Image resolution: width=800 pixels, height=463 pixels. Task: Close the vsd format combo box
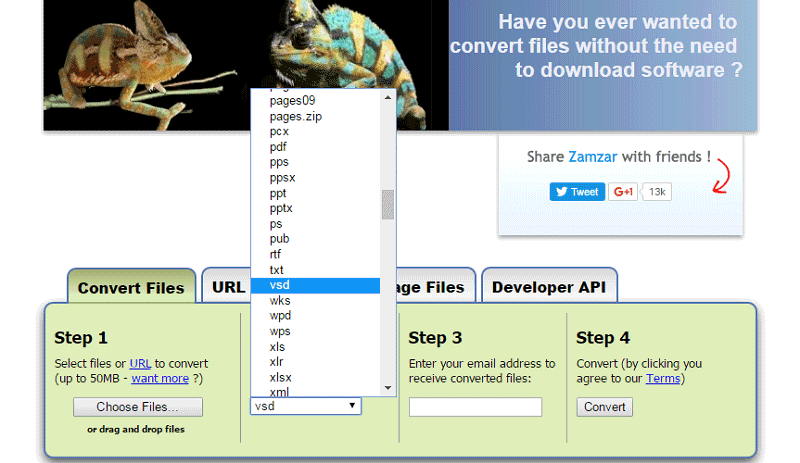tap(306, 406)
